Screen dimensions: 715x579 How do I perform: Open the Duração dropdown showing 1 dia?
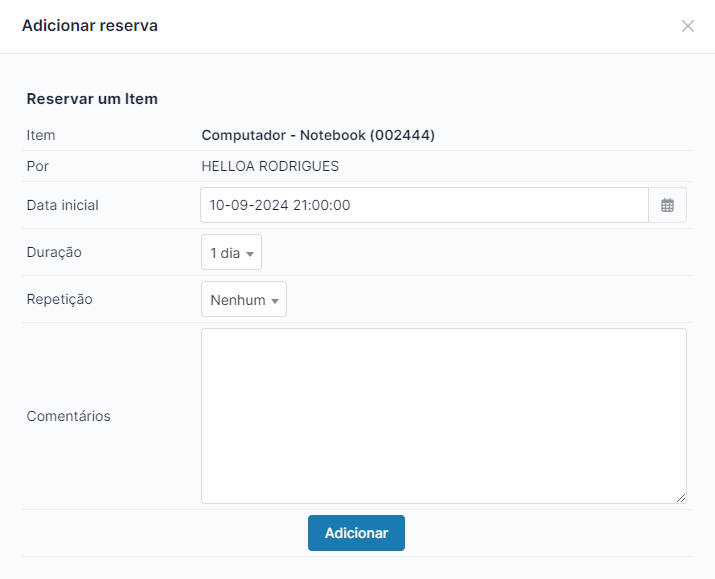point(231,253)
